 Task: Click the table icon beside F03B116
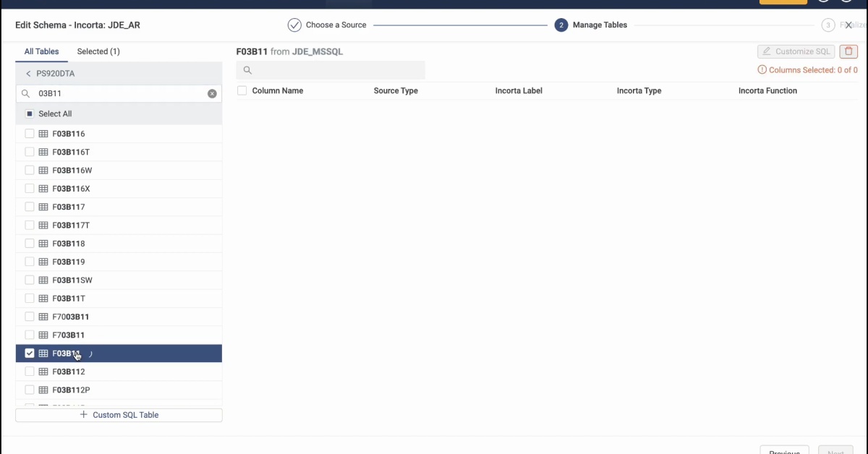43,134
